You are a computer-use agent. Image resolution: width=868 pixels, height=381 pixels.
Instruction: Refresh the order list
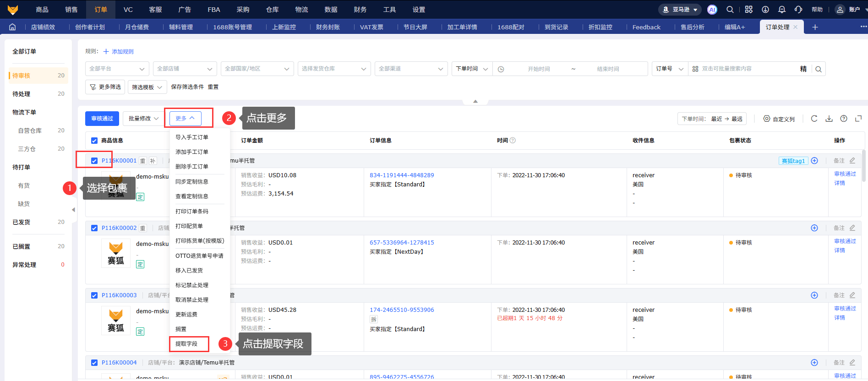(814, 119)
